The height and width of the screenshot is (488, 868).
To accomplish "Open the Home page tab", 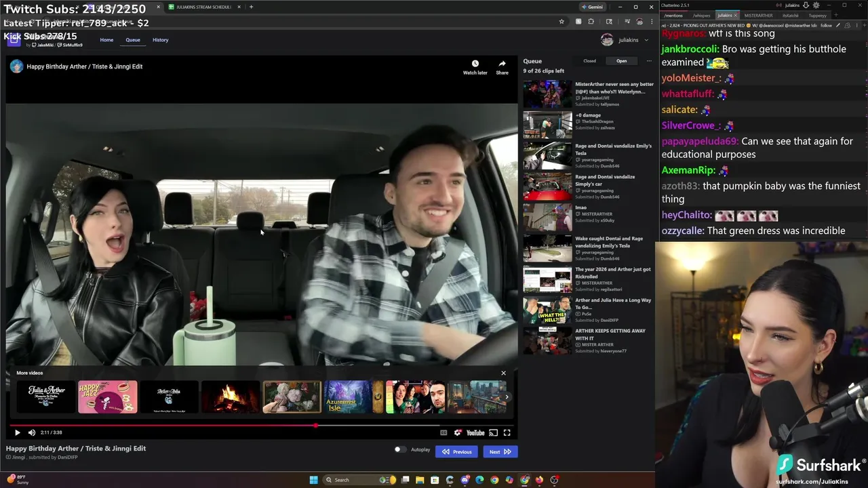I will pos(106,40).
